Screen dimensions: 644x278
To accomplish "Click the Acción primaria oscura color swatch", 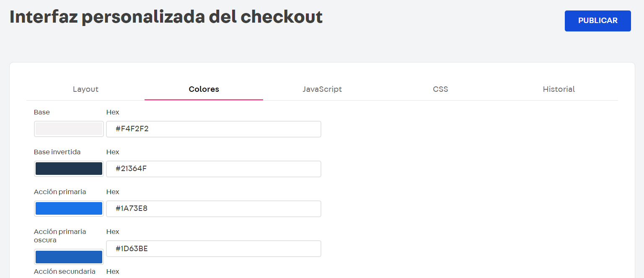I will [69, 257].
